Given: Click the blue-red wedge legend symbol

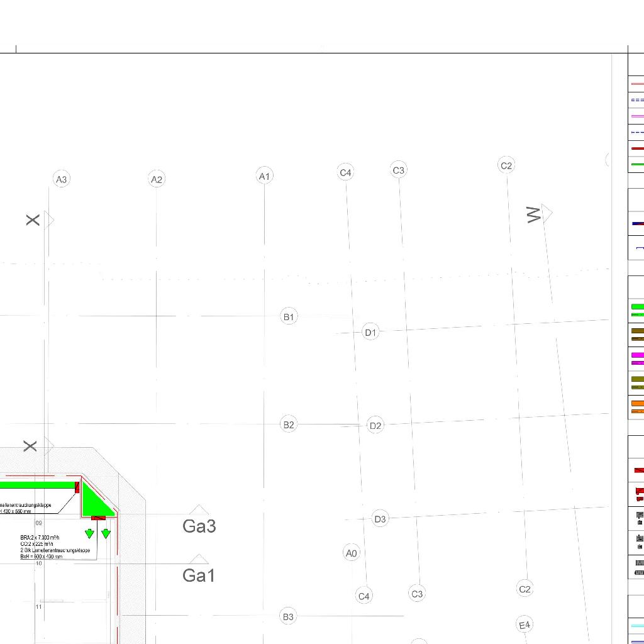Looking at the screenshot, I should point(638,223).
